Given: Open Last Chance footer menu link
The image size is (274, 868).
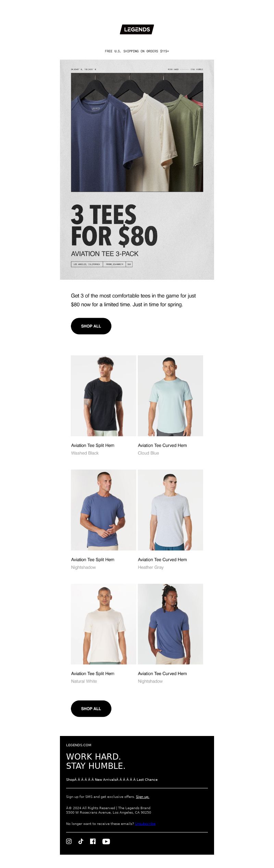Looking at the screenshot, I should [x=147, y=779].
